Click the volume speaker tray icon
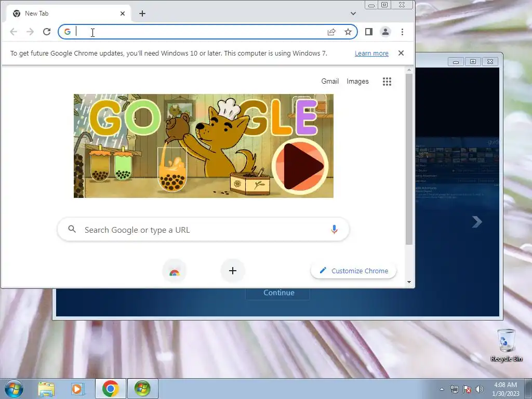The image size is (532, 399). [480, 389]
